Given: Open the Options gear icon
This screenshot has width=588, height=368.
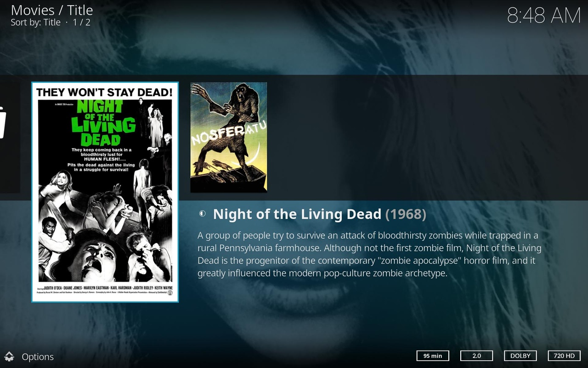Looking at the screenshot, I should tap(9, 356).
